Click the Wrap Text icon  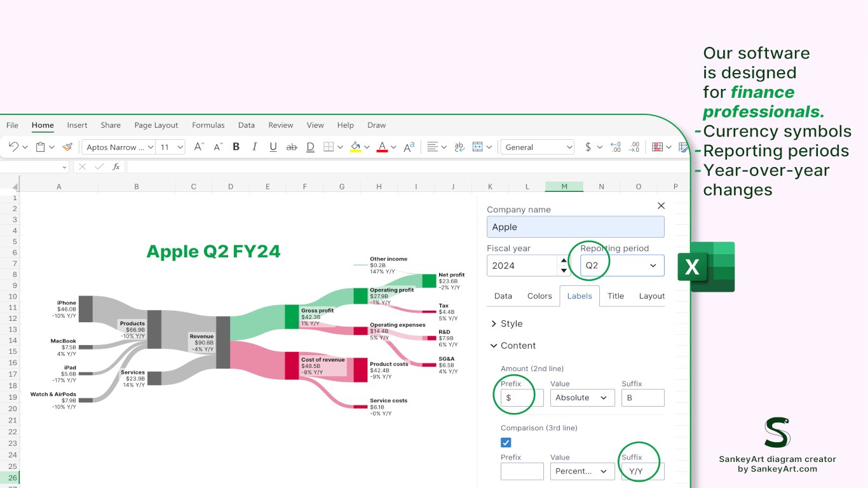[459, 147]
